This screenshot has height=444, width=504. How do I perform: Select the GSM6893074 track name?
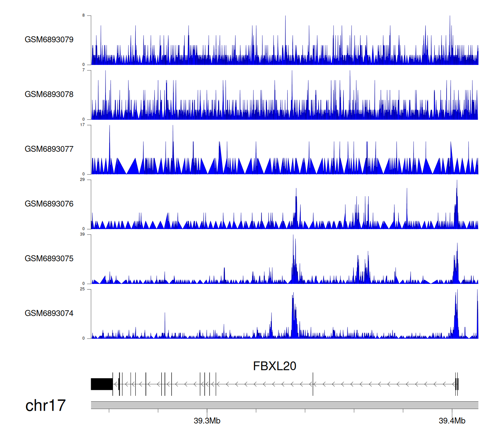tap(49, 313)
